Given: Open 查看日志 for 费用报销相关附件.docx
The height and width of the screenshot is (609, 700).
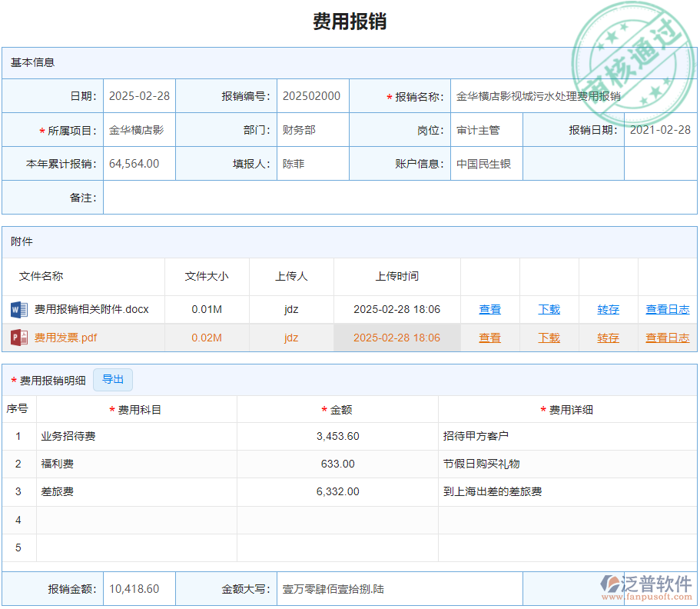Looking at the screenshot, I should 668,309.
